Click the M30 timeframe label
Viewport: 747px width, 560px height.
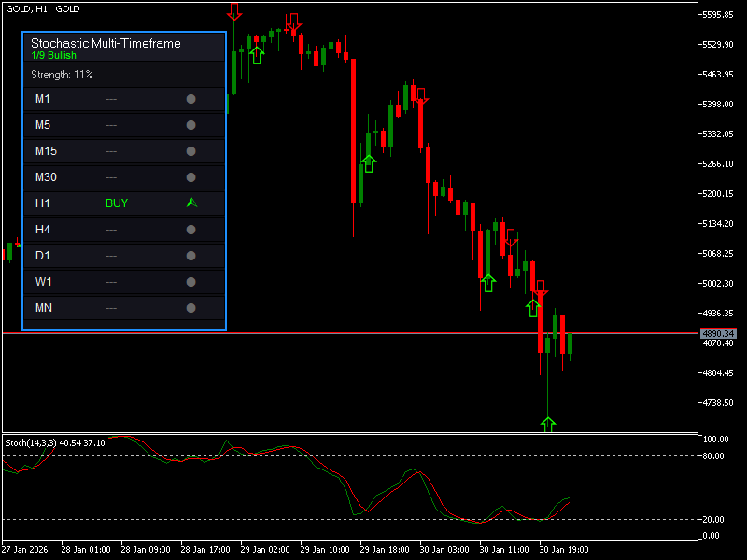(x=46, y=177)
